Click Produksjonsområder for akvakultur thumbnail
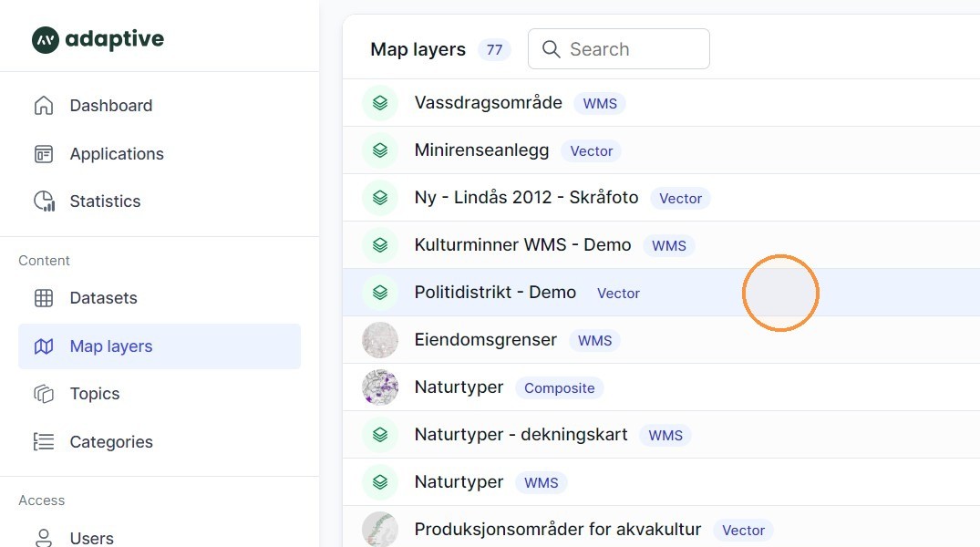This screenshot has height=547, width=980. (380, 530)
